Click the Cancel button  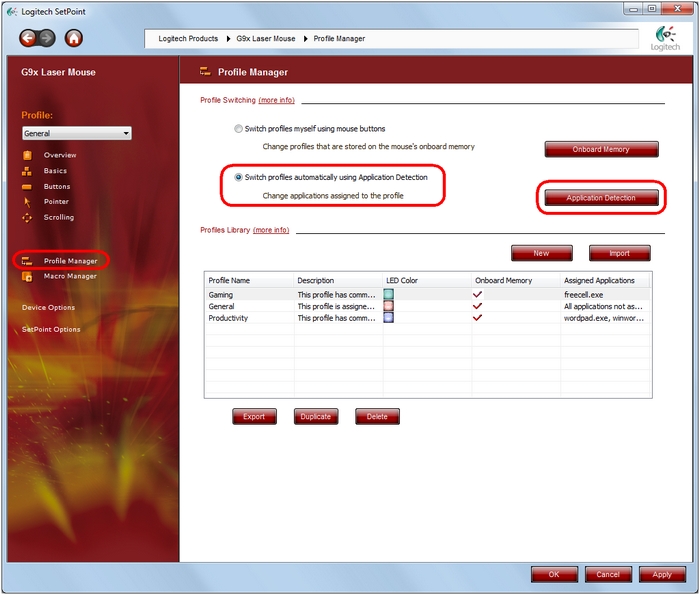tap(608, 574)
